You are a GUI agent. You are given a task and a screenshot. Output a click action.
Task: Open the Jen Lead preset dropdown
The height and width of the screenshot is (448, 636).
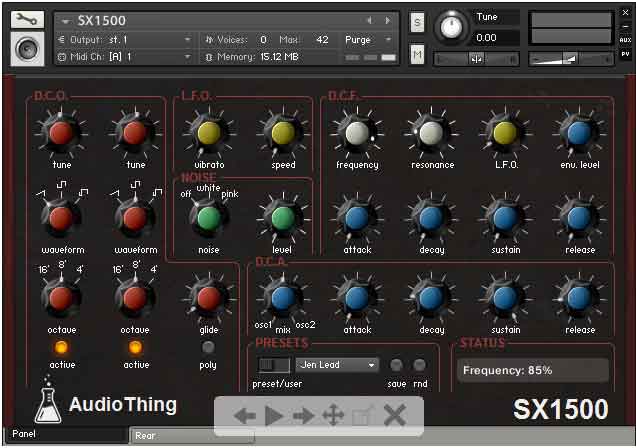[337, 365]
